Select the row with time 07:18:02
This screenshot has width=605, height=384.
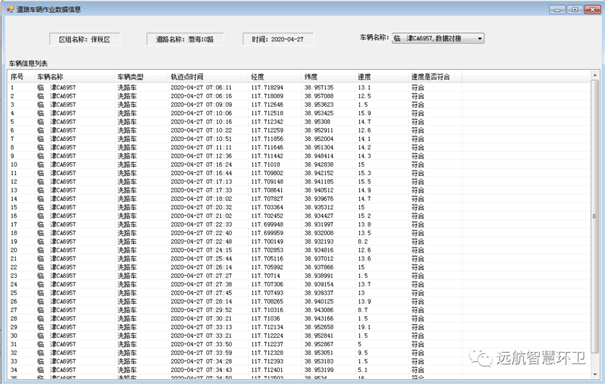(x=299, y=199)
